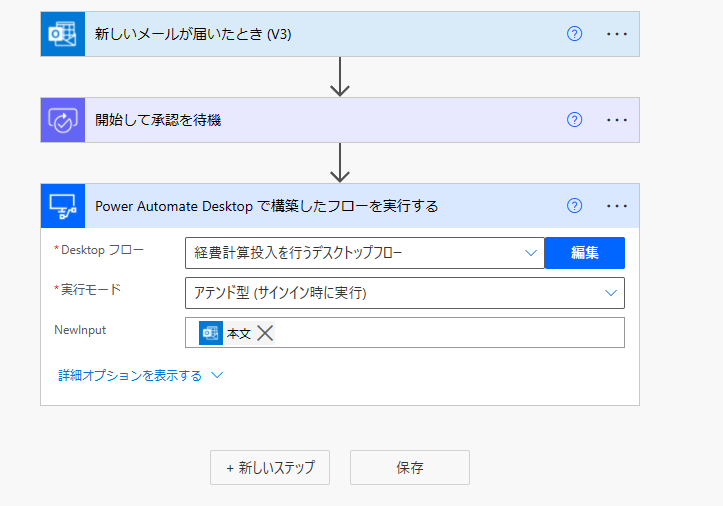
Task: Click the NewInput label
Action: [80, 330]
